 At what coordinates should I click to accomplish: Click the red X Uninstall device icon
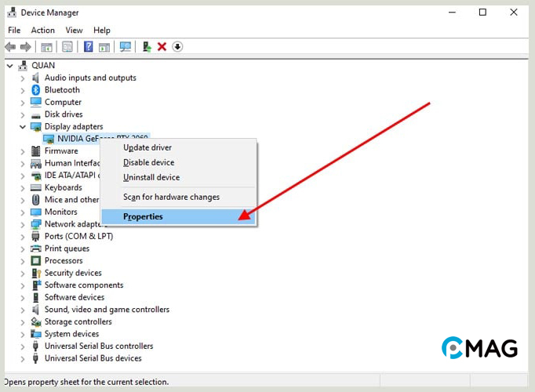[162, 47]
